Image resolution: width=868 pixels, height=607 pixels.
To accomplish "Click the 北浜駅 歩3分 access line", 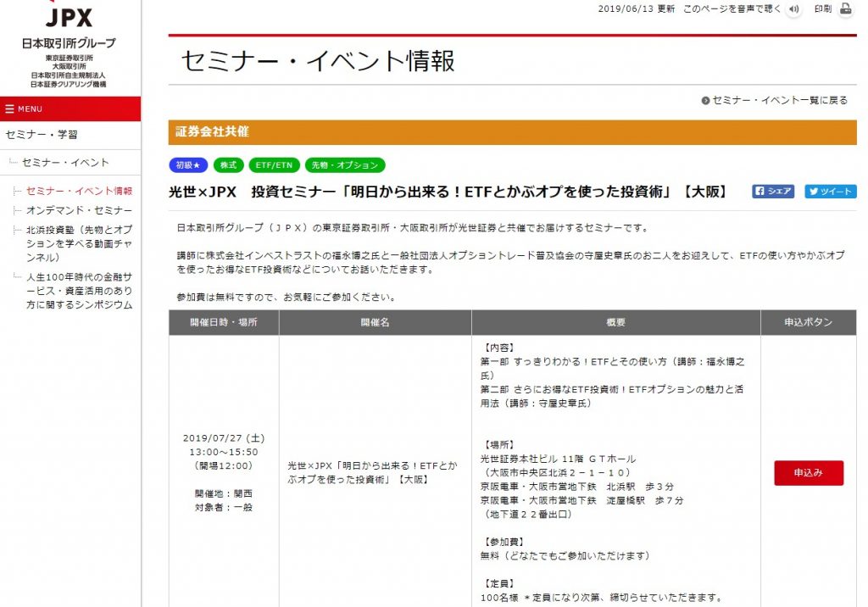I will pos(576,487).
